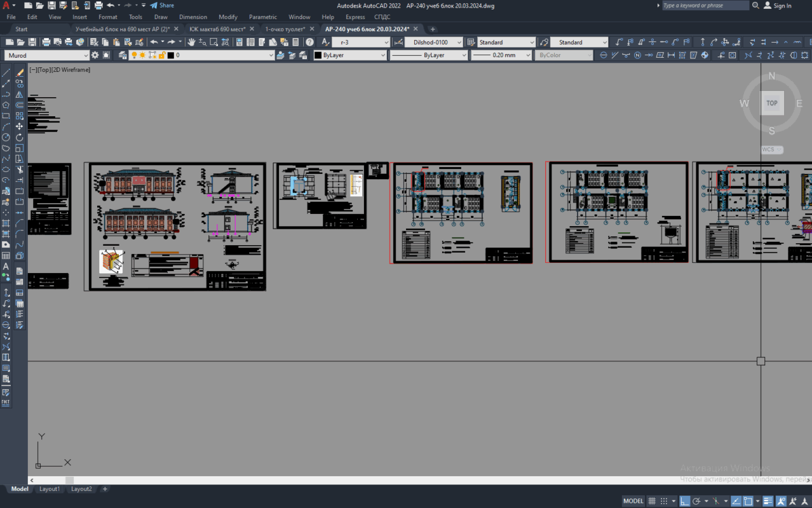Expand WCS dropdown under ViewCube
812x508 pixels.
772,150
